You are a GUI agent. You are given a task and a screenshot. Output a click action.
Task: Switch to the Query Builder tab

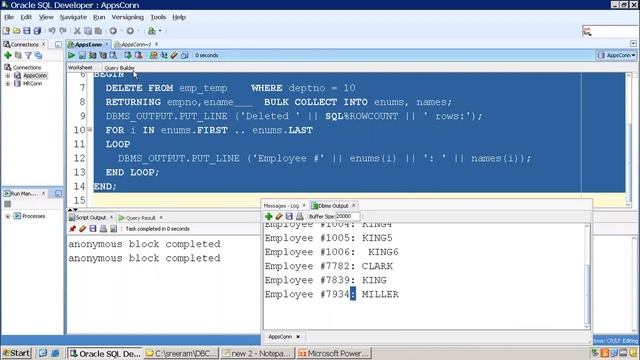(119, 68)
